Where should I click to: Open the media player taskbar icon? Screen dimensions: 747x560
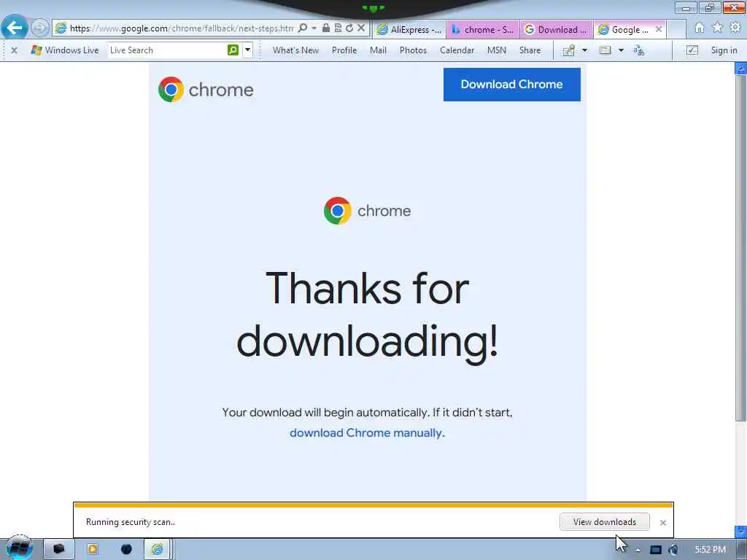[92, 549]
